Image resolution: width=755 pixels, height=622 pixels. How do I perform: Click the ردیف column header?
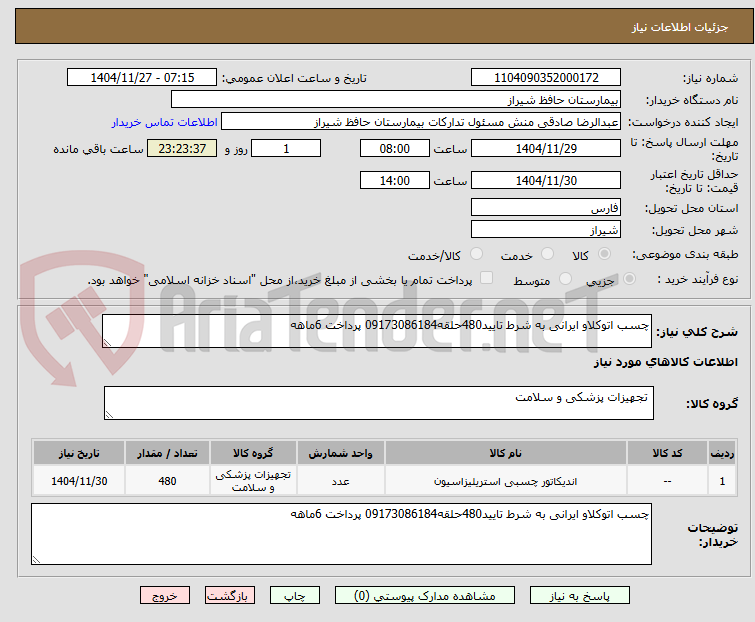click(x=722, y=453)
